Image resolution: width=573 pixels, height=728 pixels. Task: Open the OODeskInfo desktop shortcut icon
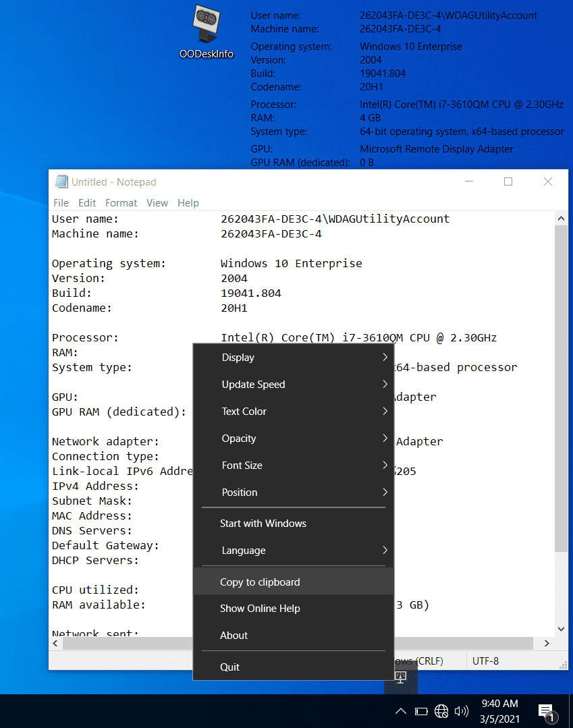point(206,32)
